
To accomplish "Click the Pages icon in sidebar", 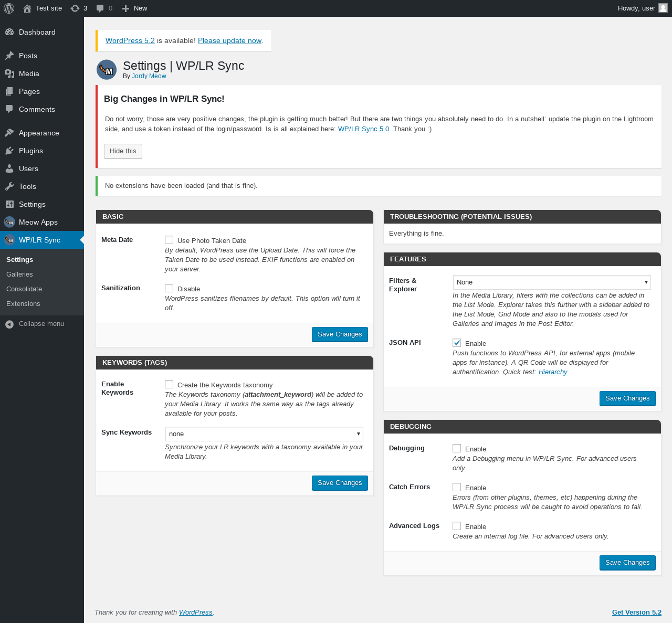I will [9, 91].
